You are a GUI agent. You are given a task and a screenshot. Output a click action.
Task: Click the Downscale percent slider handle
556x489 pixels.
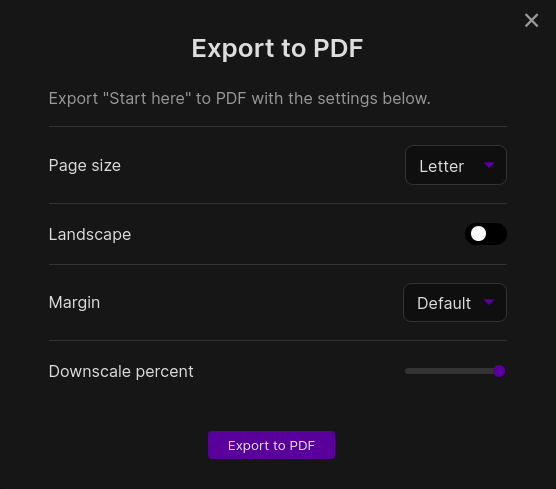(x=499, y=371)
